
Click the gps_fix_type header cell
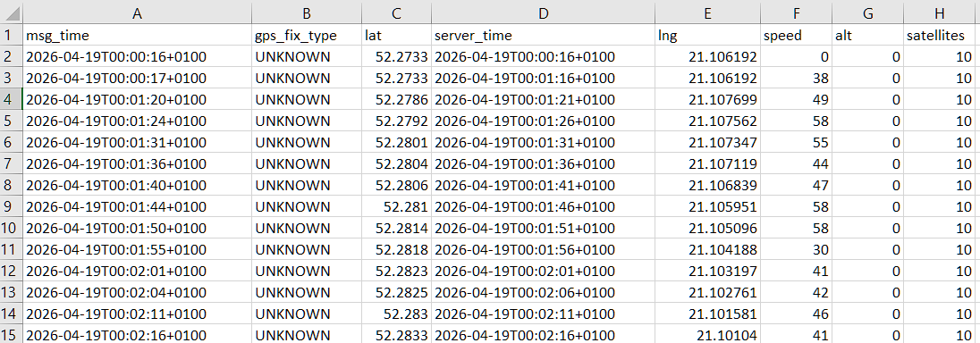[x=306, y=36]
